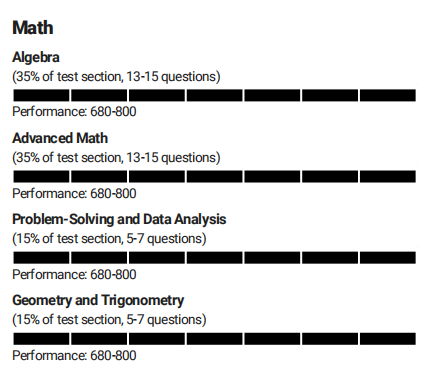Click the first segment of Algebra's bar

coord(41,95)
